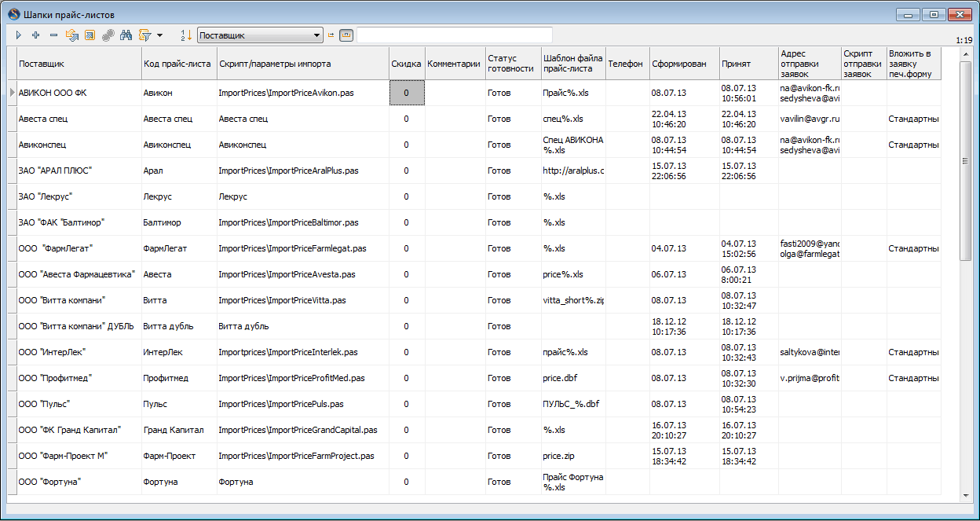
Task: Select ЗАО "Лекрус" supplier row
Action: 79,196
